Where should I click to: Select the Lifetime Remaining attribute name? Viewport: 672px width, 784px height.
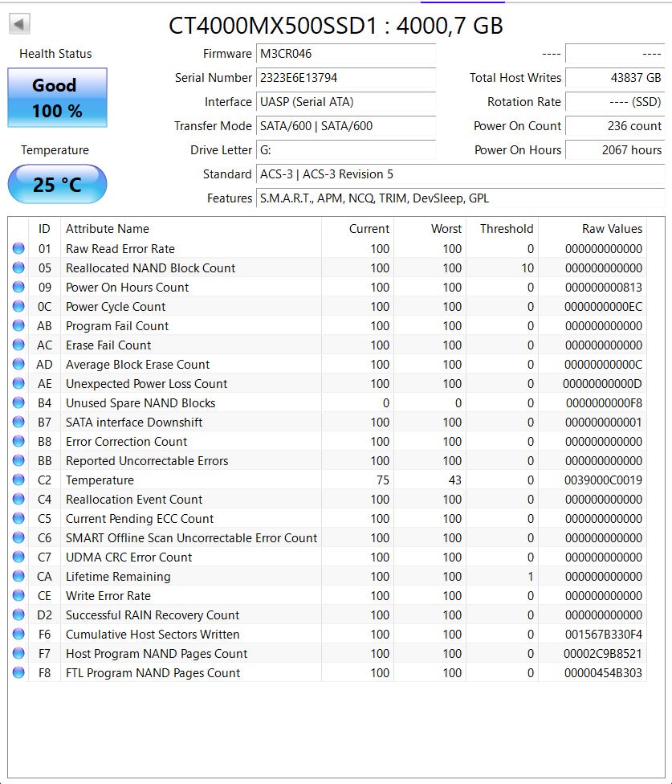pyautogui.click(x=118, y=577)
